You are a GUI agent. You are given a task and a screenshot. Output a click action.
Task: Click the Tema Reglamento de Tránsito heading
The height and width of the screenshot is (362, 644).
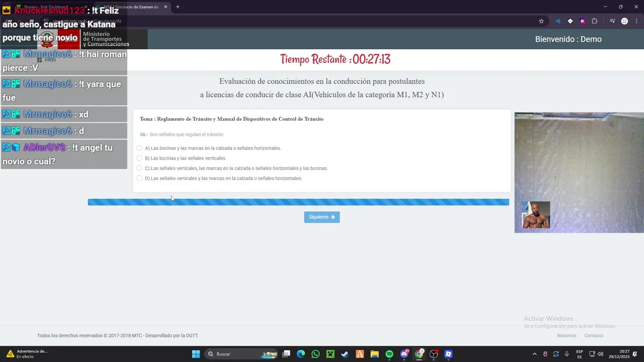coord(231,119)
